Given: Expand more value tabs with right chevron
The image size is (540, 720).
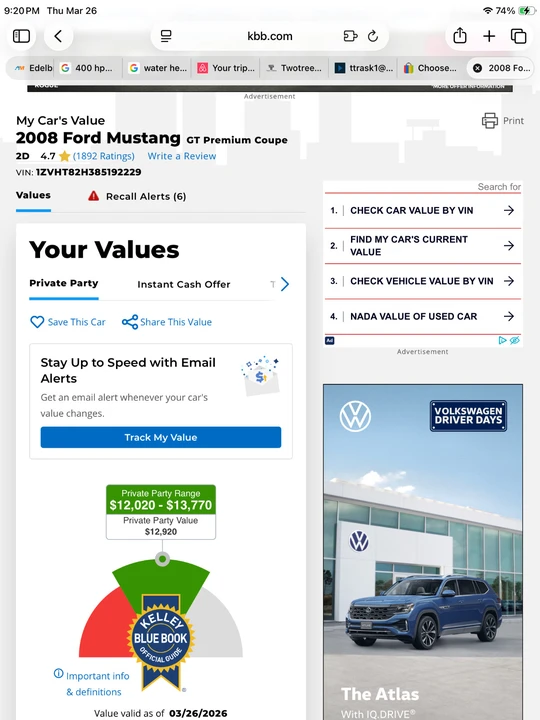Looking at the screenshot, I should click(x=285, y=284).
